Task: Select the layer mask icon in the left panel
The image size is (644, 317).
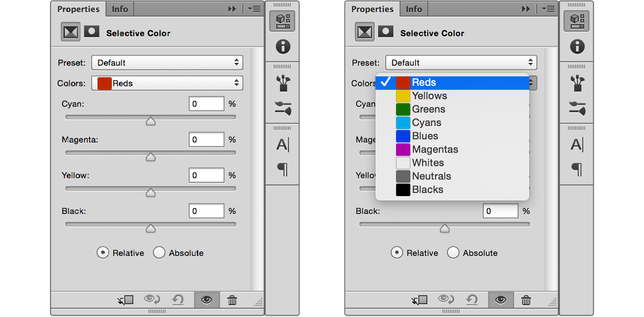Action: click(x=92, y=32)
